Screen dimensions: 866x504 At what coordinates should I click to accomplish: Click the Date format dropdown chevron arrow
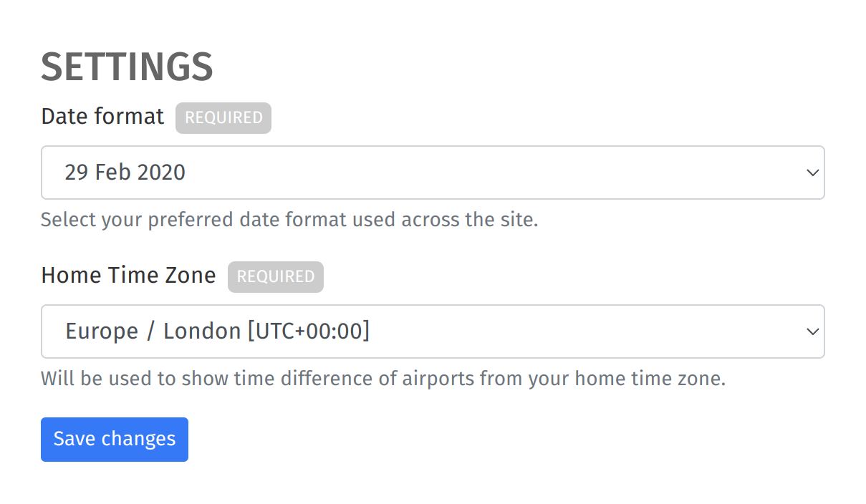(812, 173)
